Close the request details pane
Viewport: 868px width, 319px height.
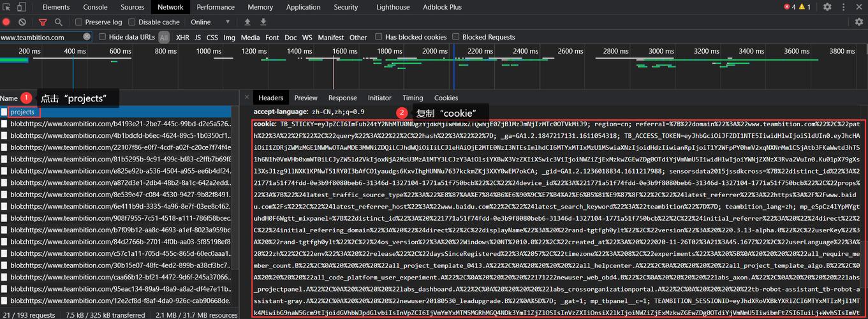click(x=246, y=98)
